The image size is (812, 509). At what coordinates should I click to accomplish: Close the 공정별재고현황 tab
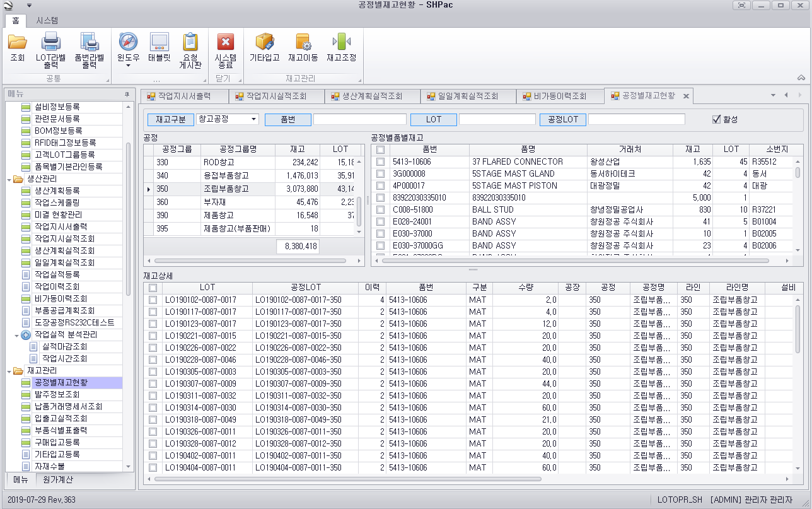click(x=686, y=97)
